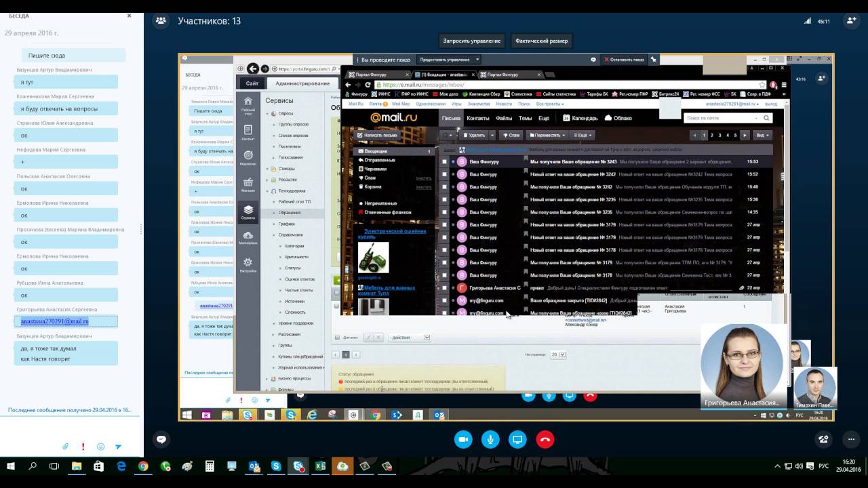Open the Вид dropdown in mail.ru

pyautogui.click(x=763, y=135)
